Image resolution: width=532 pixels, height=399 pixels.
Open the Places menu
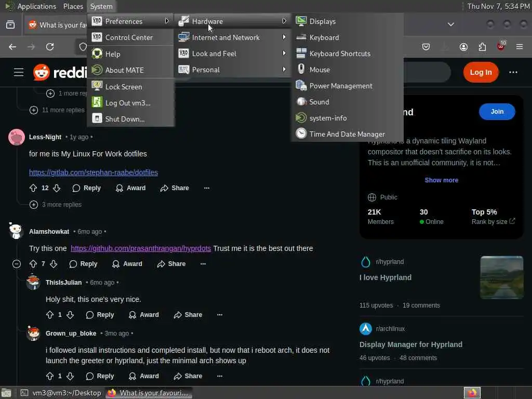pos(73,6)
